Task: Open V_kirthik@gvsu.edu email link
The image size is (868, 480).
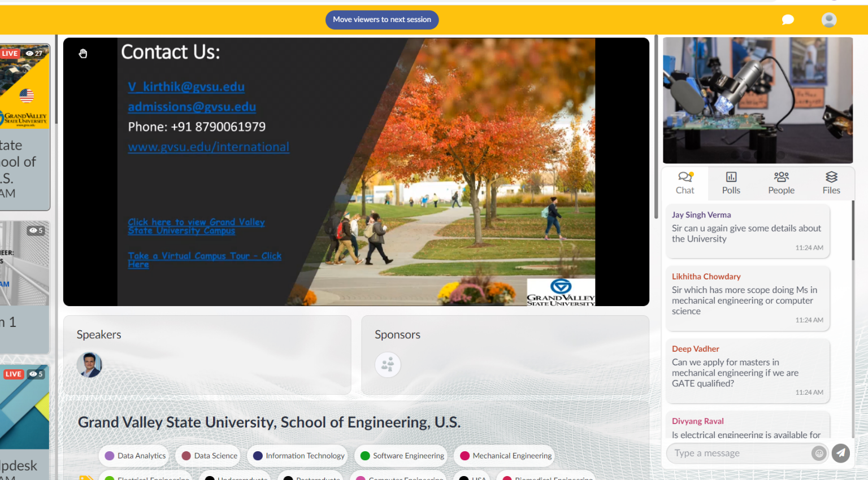Action: click(x=186, y=86)
